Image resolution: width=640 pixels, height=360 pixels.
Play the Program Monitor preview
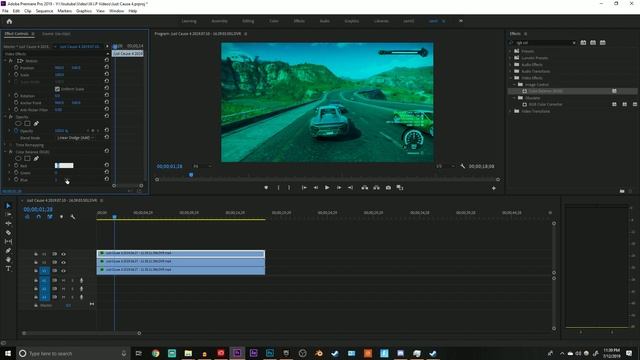pos(327,188)
